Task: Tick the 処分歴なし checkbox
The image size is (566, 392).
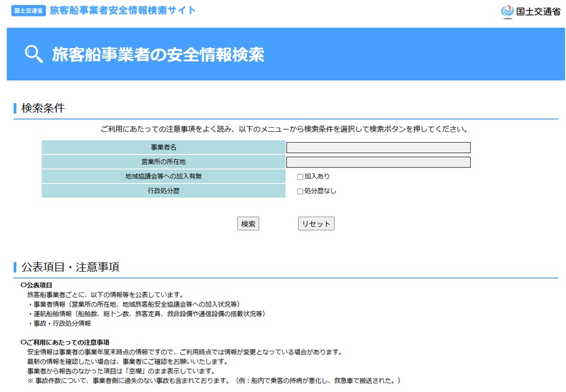Action: pos(300,192)
